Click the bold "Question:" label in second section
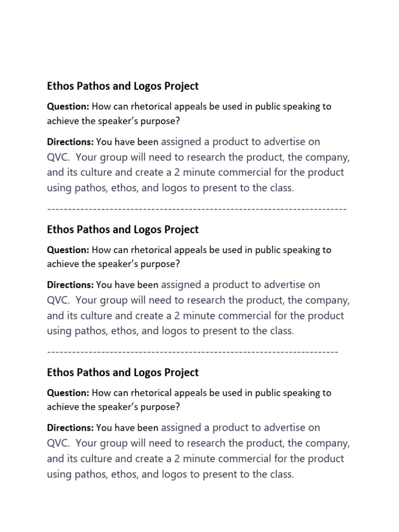 click(68, 250)
